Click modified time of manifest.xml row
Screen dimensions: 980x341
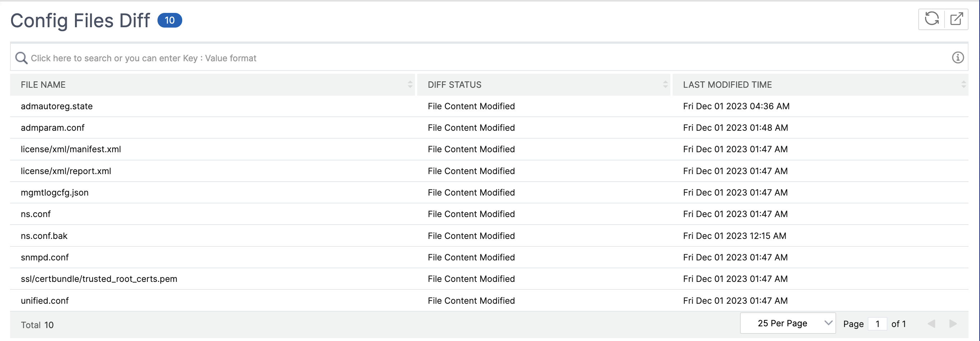click(735, 149)
